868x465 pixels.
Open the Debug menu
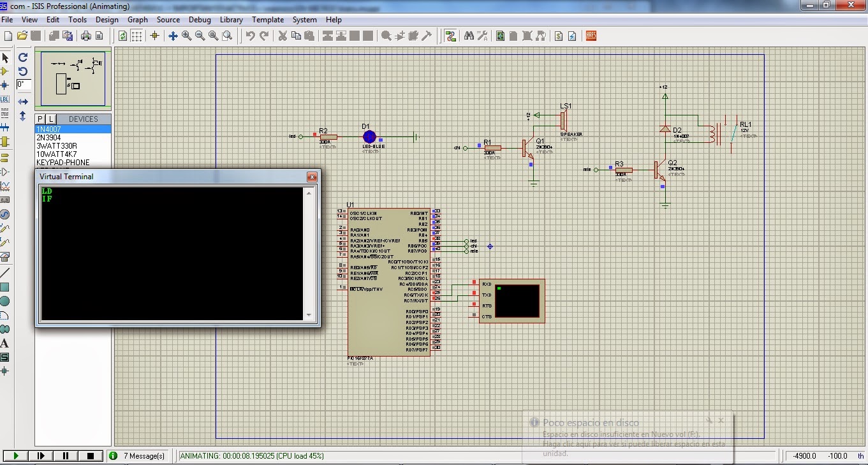[x=200, y=20]
